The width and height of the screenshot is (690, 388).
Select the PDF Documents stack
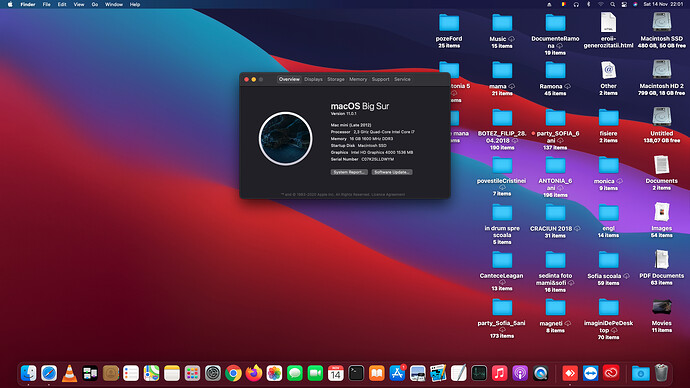(661, 260)
